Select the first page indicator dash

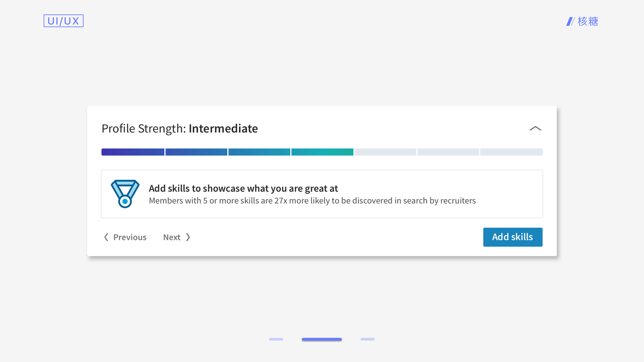click(276, 339)
